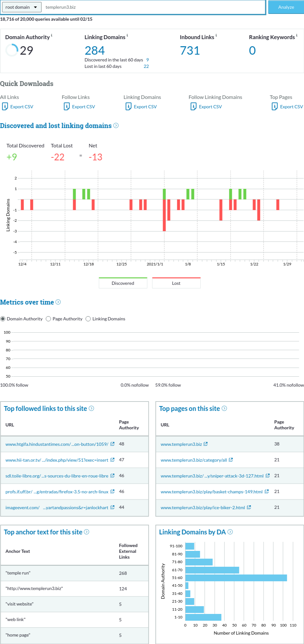Select the "http://www.templerun3.biz" anchor text cell
Image resolution: width=304 pixels, height=644 pixels.
click(34, 588)
